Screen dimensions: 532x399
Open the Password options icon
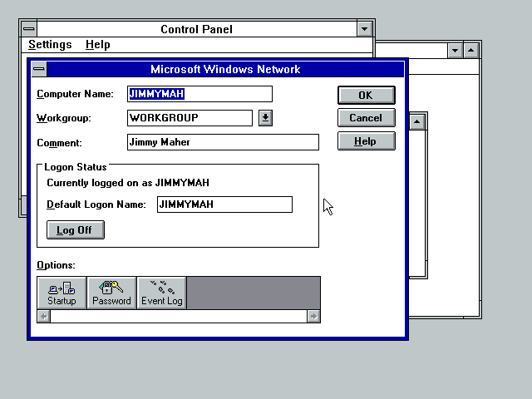point(111,293)
